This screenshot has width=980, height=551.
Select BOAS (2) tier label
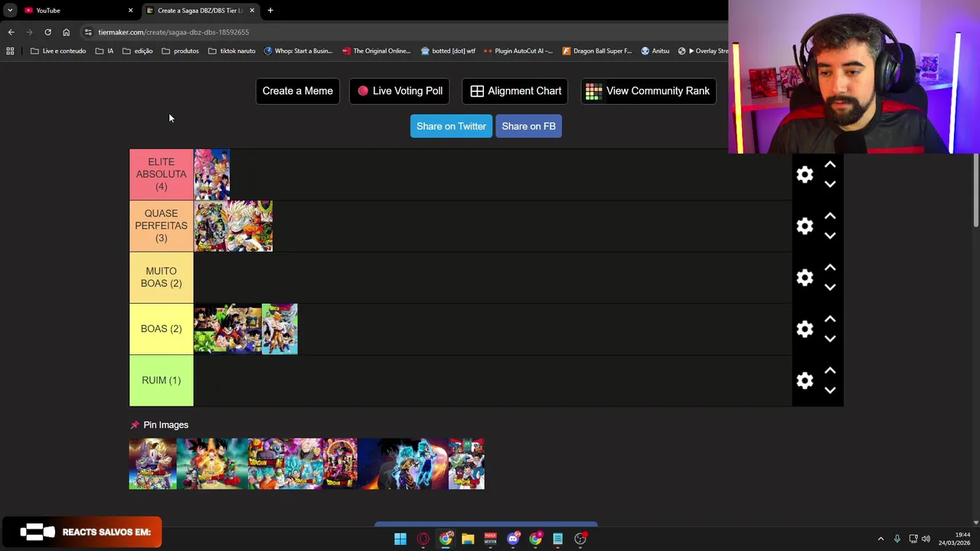coord(161,329)
